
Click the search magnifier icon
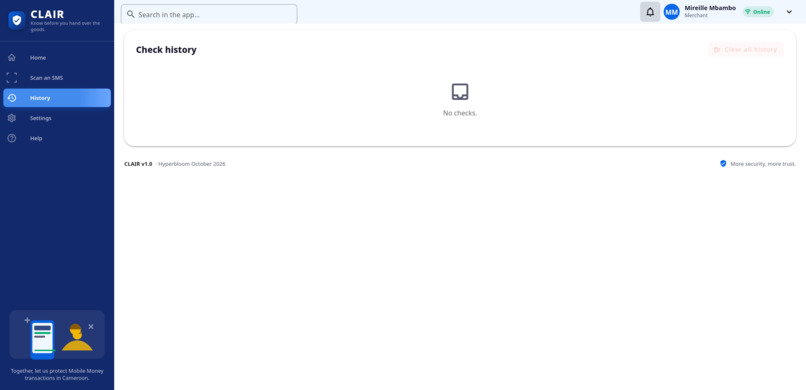click(131, 14)
